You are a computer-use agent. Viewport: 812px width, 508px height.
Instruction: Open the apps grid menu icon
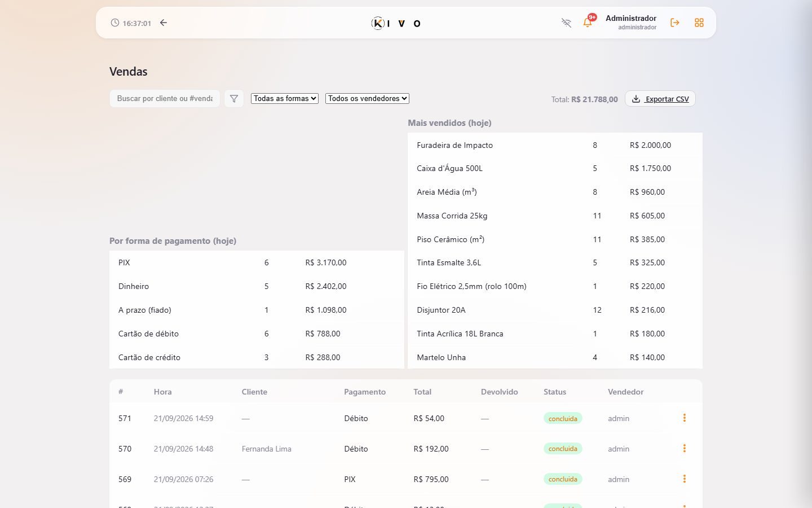[x=699, y=23]
